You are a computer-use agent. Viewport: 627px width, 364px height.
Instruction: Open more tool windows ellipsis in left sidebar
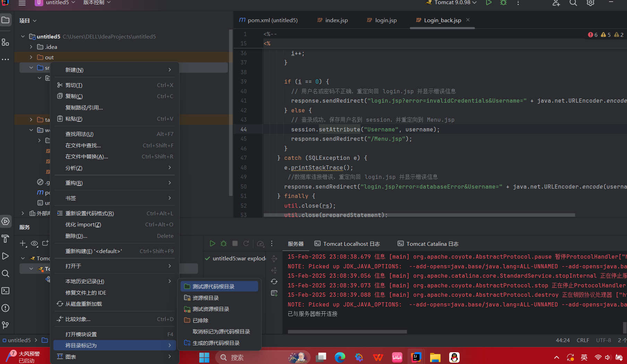tap(6, 60)
